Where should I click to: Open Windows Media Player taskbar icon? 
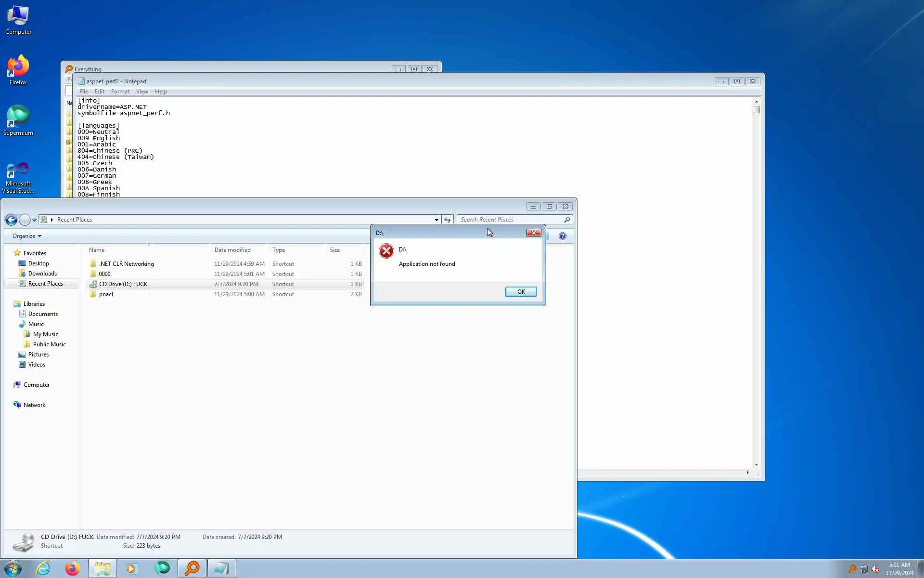click(131, 568)
